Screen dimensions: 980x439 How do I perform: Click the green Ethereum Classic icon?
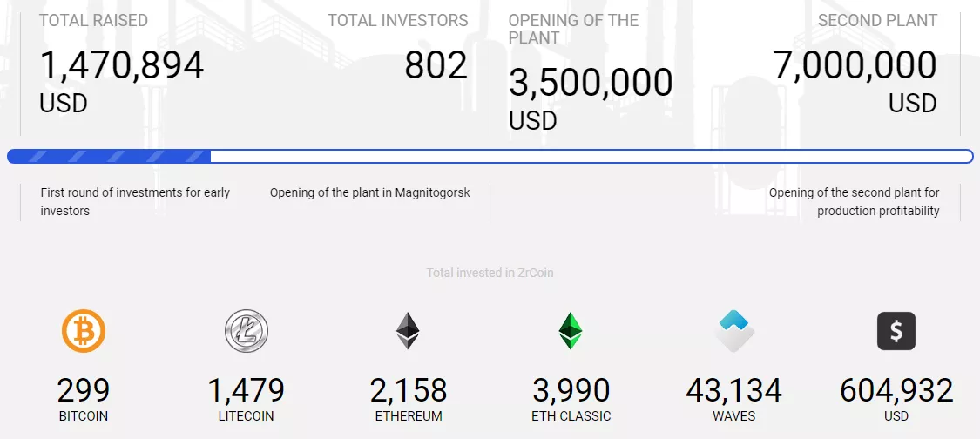tap(571, 332)
